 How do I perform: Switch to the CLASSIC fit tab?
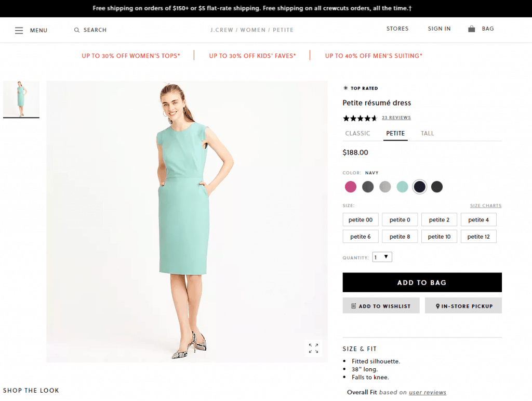pyautogui.click(x=357, y=133)
